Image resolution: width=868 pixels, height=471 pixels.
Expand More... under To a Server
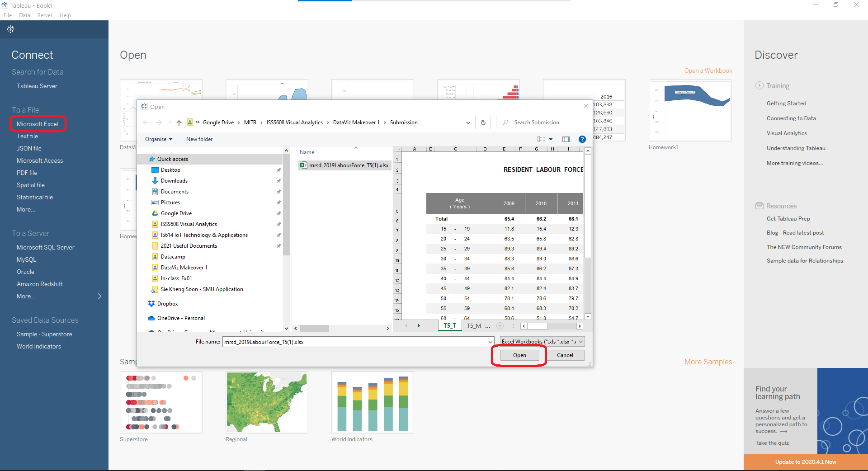(26, 296)
